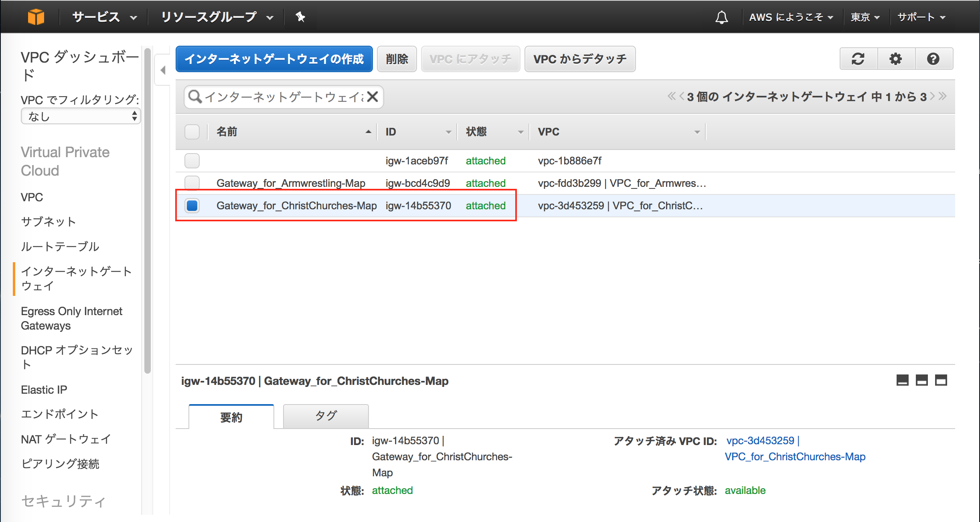The image size is (980, 522).
Task: Expand the 状態 column filter dropdown
Action: [522, 132]
